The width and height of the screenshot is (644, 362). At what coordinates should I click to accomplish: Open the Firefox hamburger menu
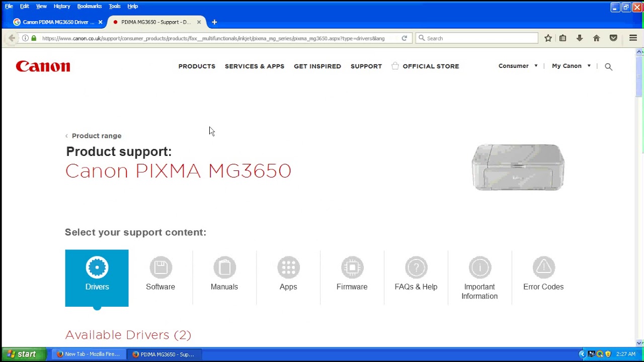(633, 38)
